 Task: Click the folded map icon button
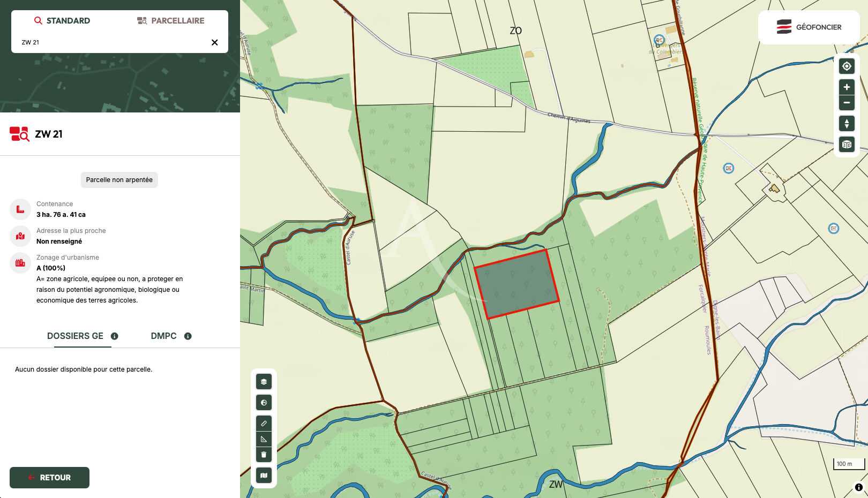(264, 476)
